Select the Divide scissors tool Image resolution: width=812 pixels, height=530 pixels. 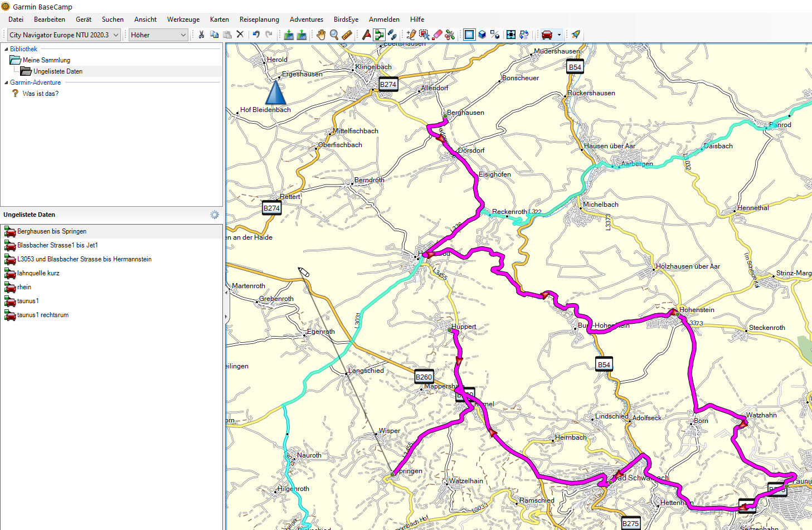[450, 35]
